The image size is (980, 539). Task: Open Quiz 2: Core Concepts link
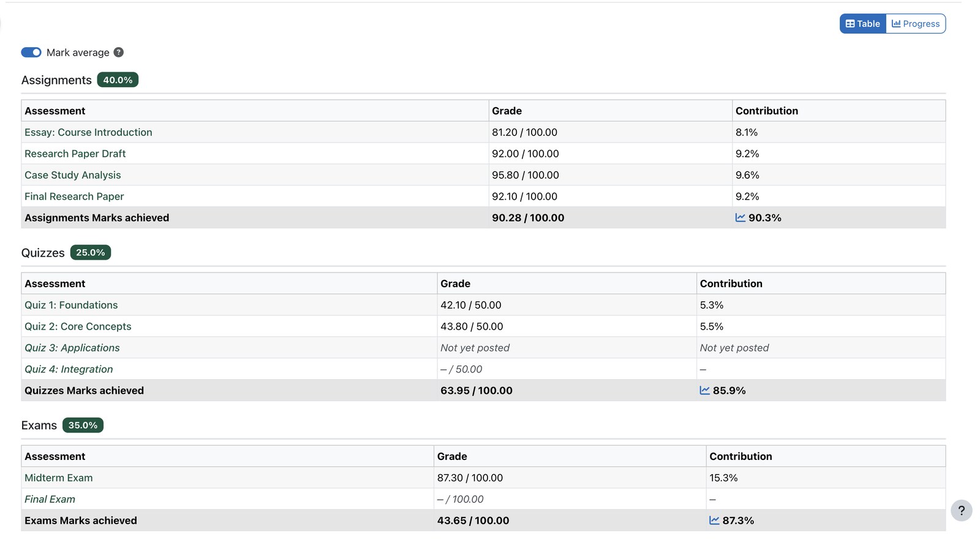(78, 326)
